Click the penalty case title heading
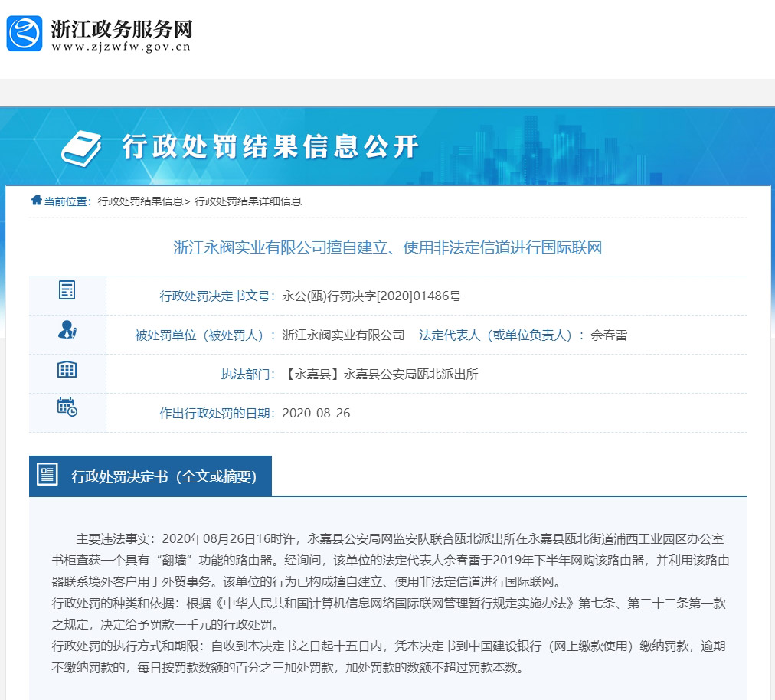 pyautogui.click(x=387, y=247)
